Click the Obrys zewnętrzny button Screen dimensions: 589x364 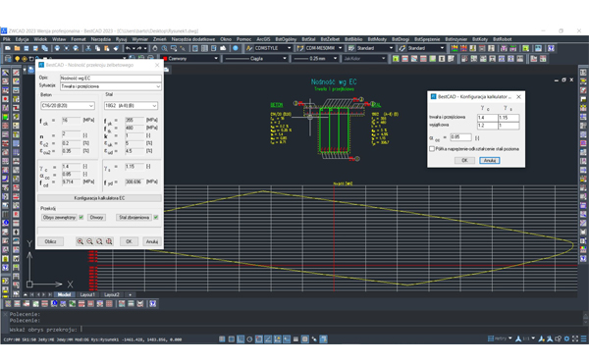point(59,217)
